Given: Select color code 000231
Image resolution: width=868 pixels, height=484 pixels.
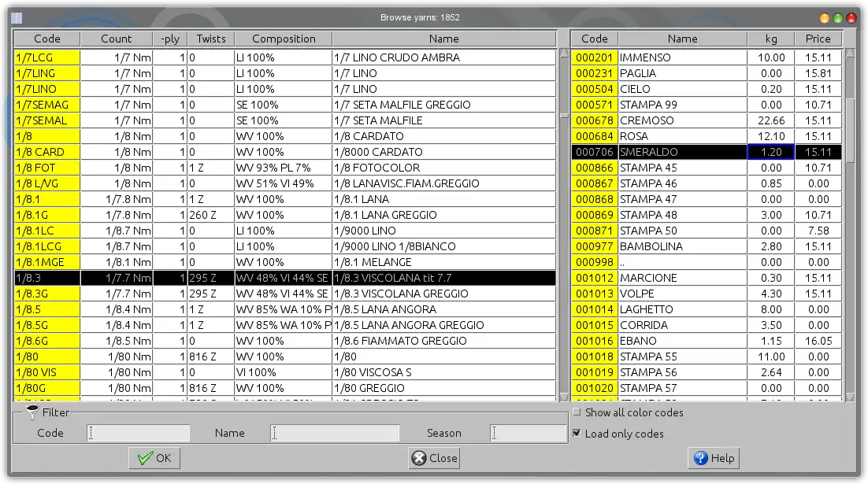Looking at the screenshot, I should coord(595,73).
